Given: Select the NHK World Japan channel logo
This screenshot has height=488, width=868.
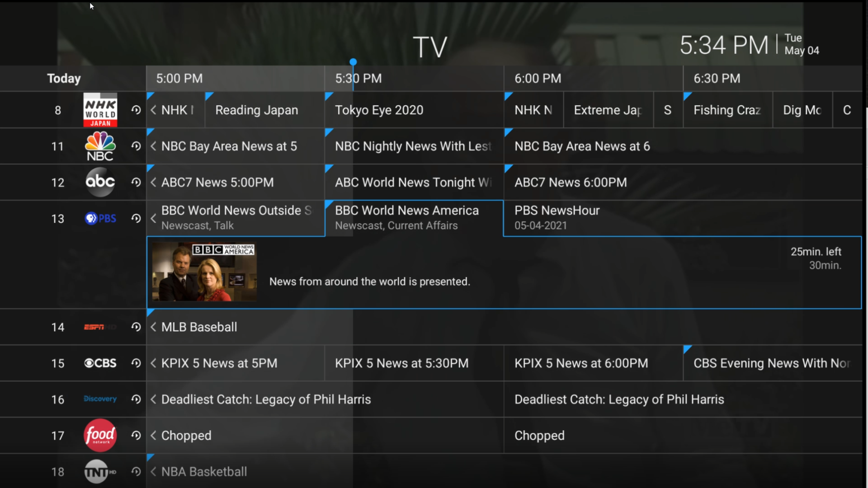Looking at the screenshot, I should [x=100, y=110].
